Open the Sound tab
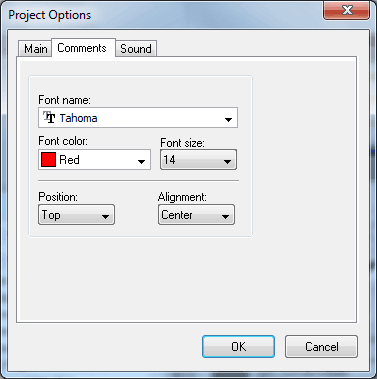Screen dimensions: 377x379 coord(136,49)
